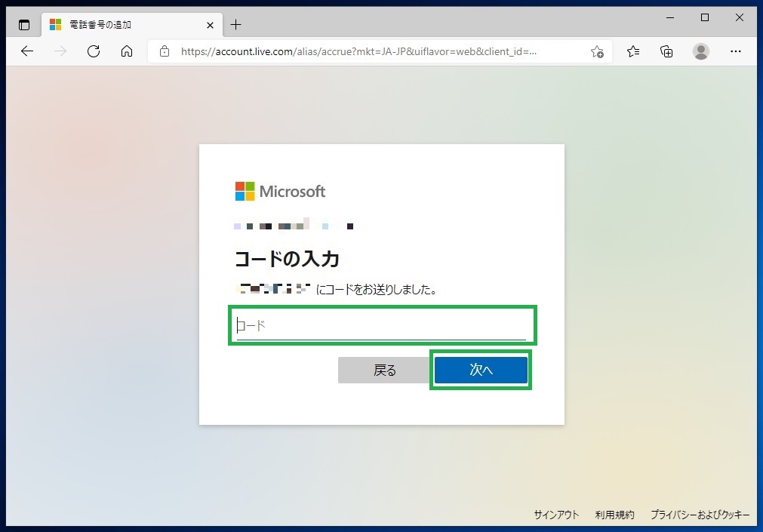Open the Favorites list
The width and height of the screenshot is (763, 532).
[633, 51]
